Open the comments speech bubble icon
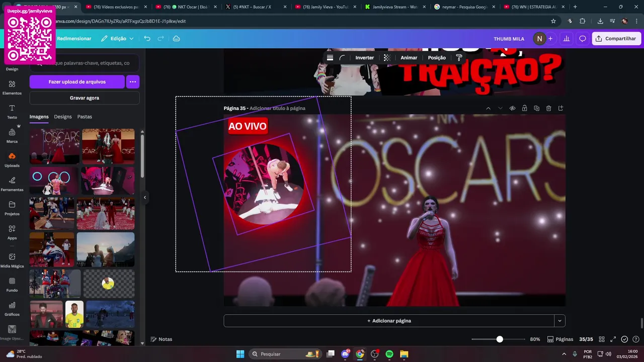The width and height of the screenshot is (644, 362). pos(583,39)
